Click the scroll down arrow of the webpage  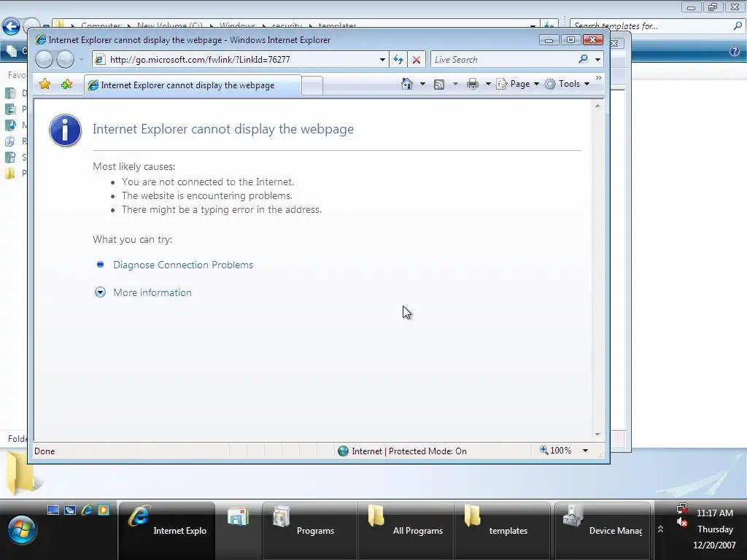(x=597, y=435)
